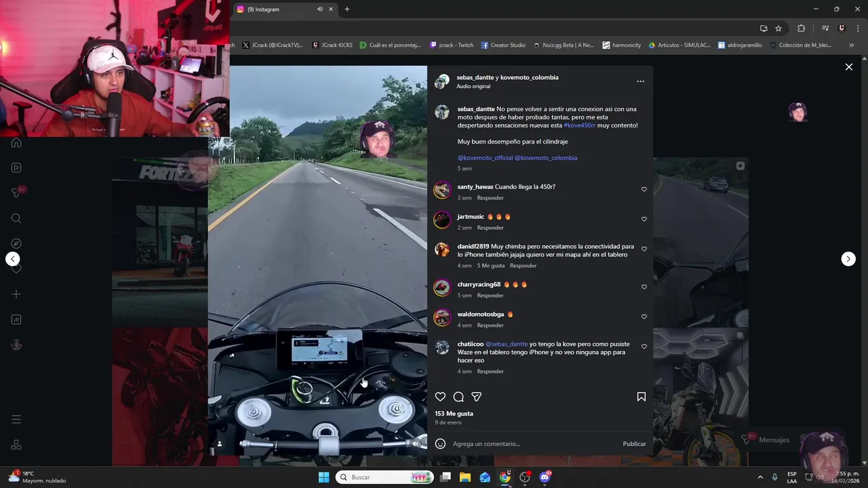Viewport: 868px width, 488px height.
Task: Open the chatiicoo commenter username
Action: pyautogui.click(x=470, y=344)
